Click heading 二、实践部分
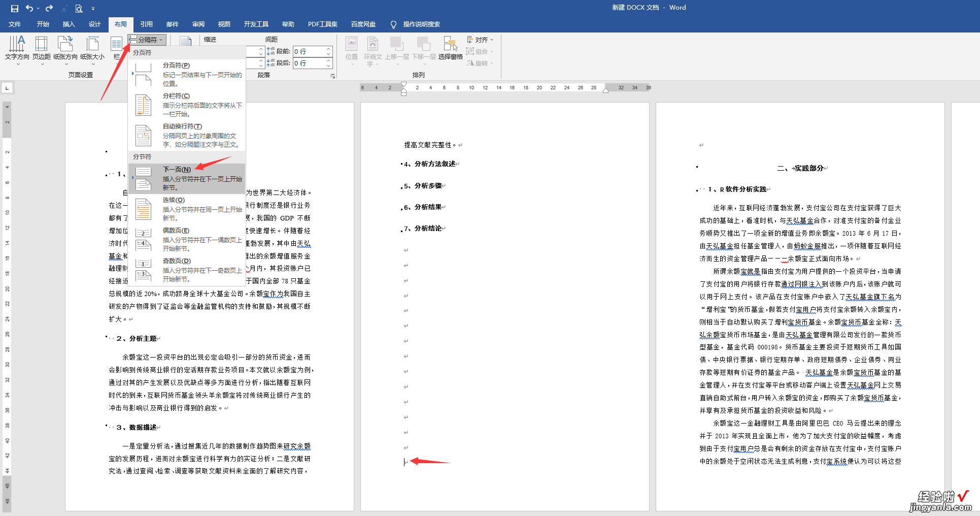980x516 pixels. pyautogui.click(x=801, y=168)
